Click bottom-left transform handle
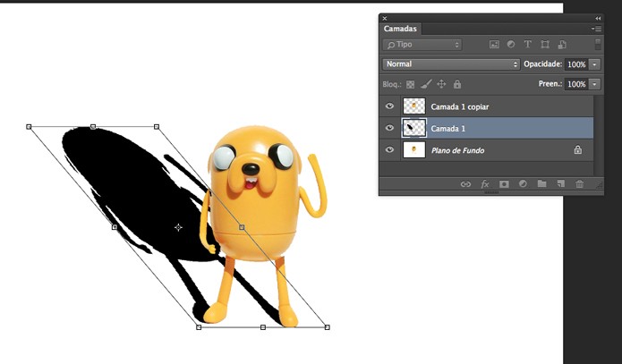This screenshot has width=622, height=364. tap(199, 327)
